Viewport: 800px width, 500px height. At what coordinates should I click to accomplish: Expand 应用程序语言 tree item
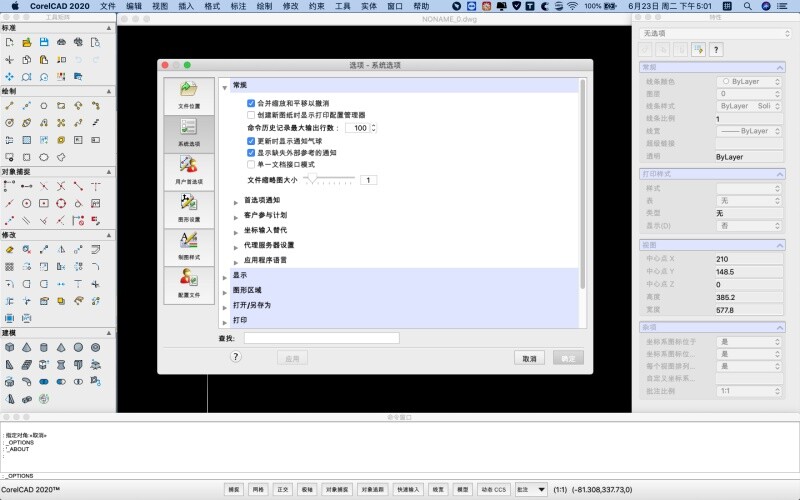236,262
